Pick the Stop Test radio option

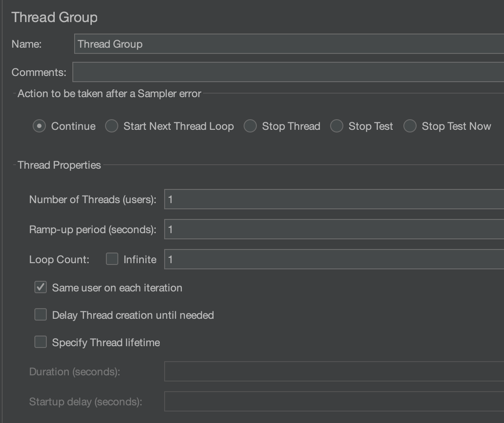click(337, 126)
